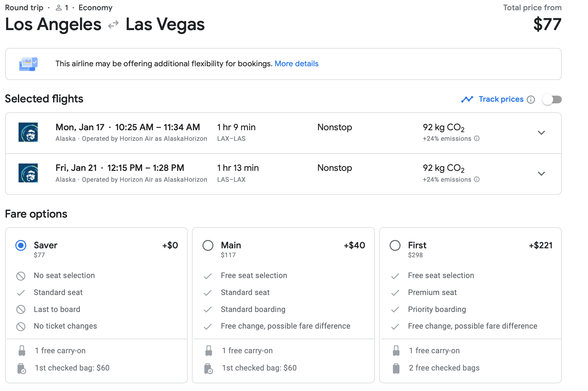Open the More details link
The width and height of the screenshot is (588, 391).
point(297,64)
